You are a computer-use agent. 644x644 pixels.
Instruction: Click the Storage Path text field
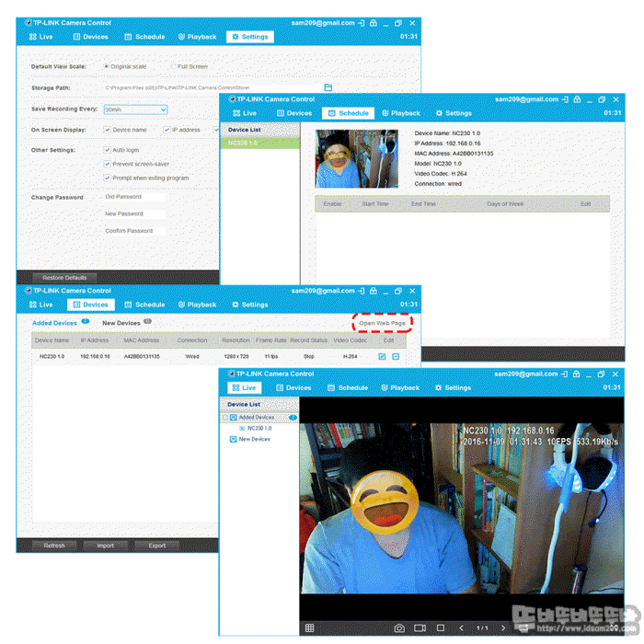[x=213, y=87]
